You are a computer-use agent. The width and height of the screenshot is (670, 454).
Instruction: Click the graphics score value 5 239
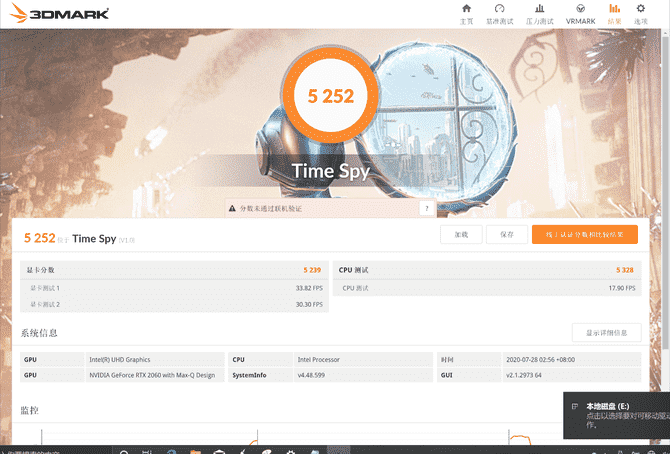point(312,270)
